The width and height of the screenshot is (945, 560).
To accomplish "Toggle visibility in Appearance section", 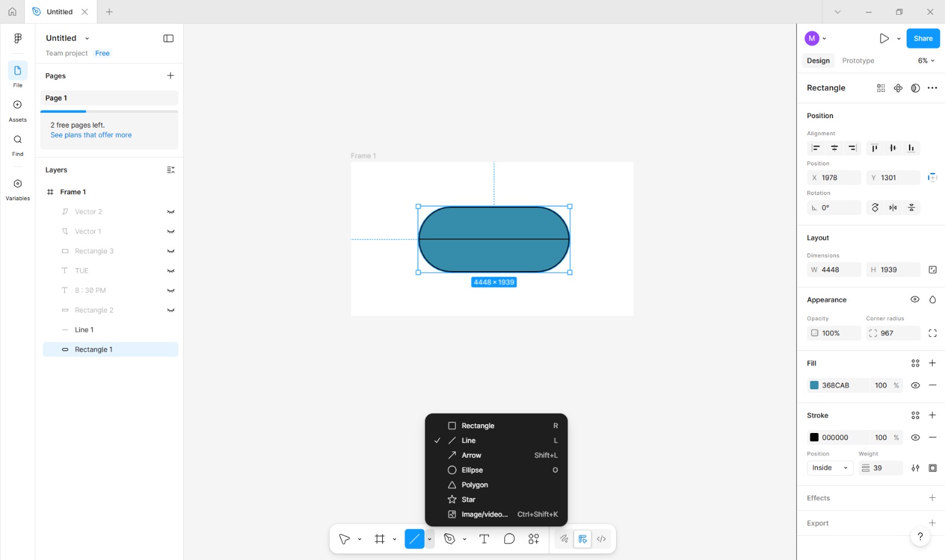I will click(915, 299).
